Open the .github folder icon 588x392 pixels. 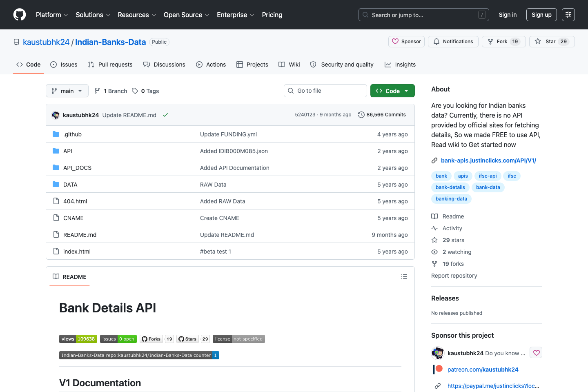(x=56, y=134)
